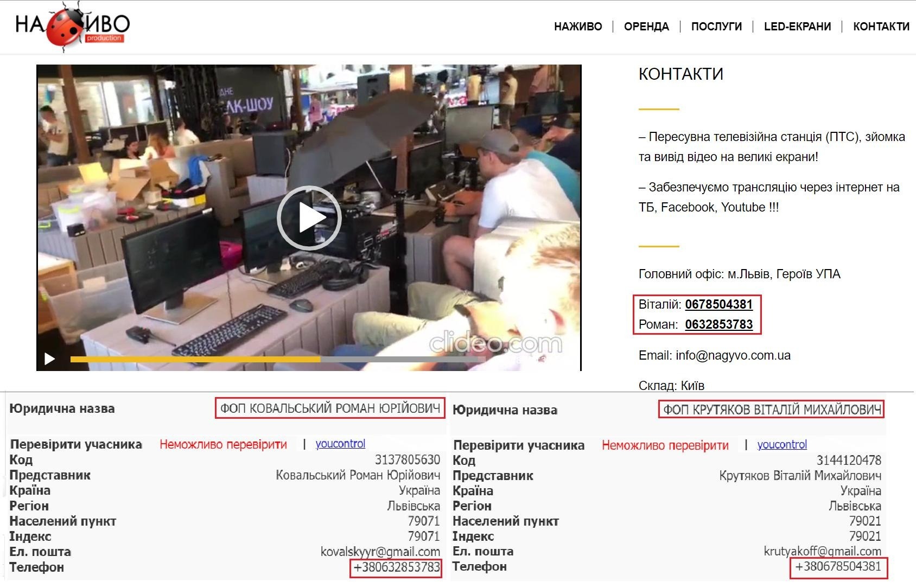This screenshot has height=588, width=916.
Task: Click the kovalskyyr@gmail.com email entry
Action: coord(380,552)
